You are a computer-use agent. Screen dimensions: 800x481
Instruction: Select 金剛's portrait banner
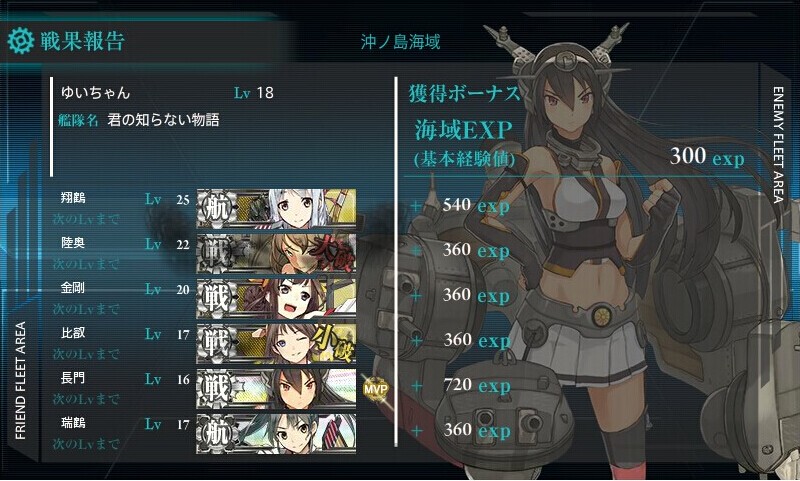(276, 298)
